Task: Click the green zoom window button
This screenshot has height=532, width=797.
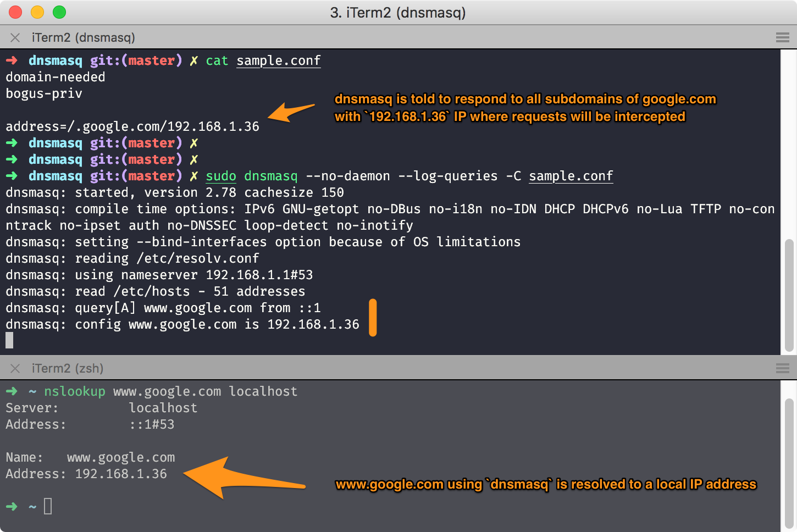Action: point(59,12)
